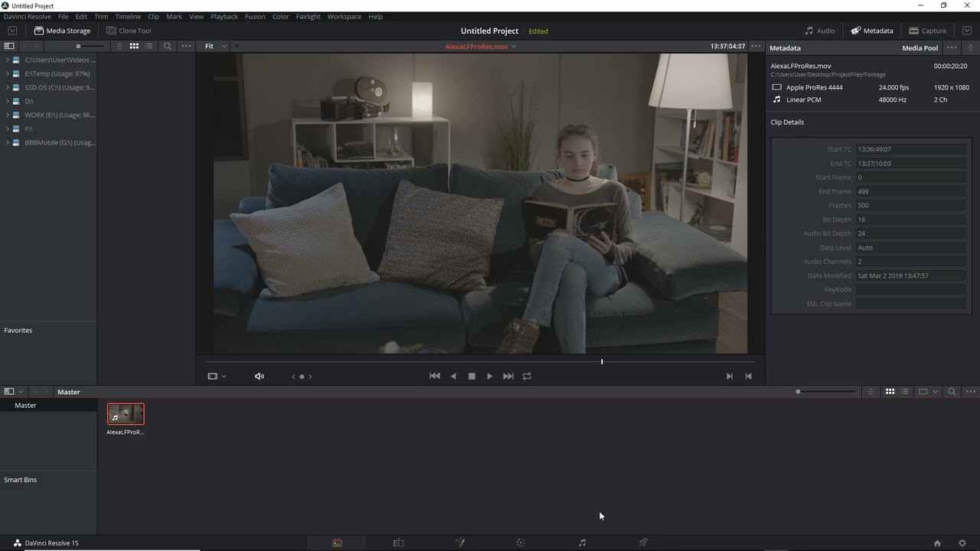Mark In point in viewer
The width and height of the screenshot is (980, 551).
point(729,376)
